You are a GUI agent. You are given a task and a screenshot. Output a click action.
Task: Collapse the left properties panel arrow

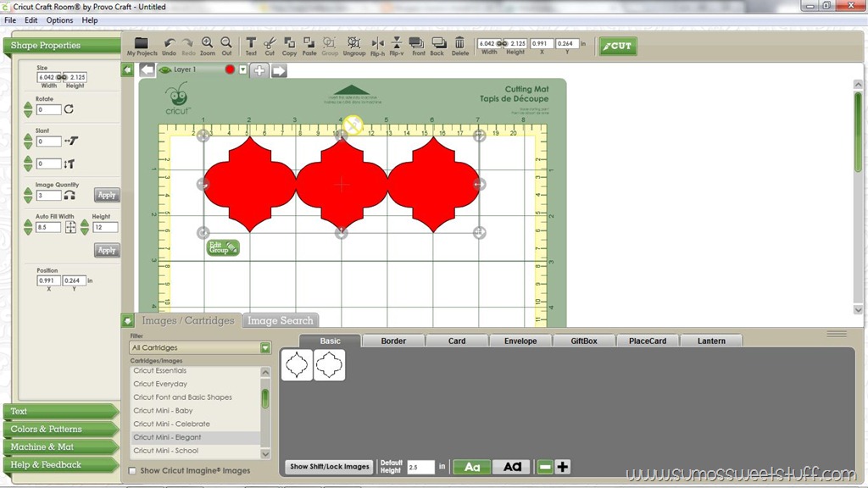127,69
